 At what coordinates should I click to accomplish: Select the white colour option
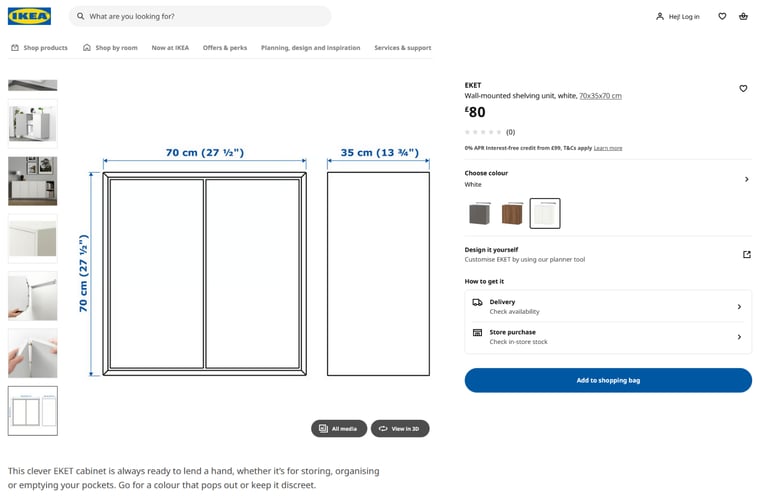[x=545, y=213]
